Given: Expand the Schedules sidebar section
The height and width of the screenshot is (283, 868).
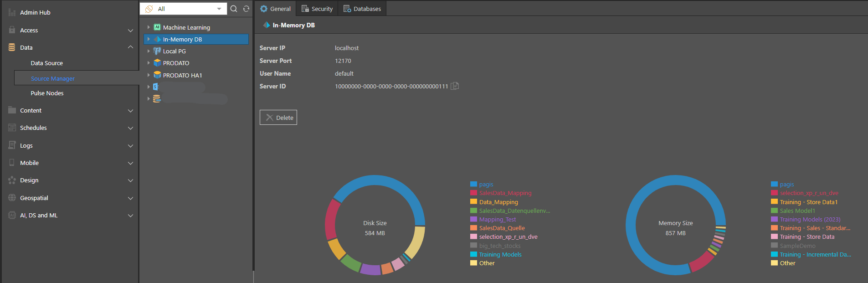Looking at the screenshot, I should tap(130, 128).
